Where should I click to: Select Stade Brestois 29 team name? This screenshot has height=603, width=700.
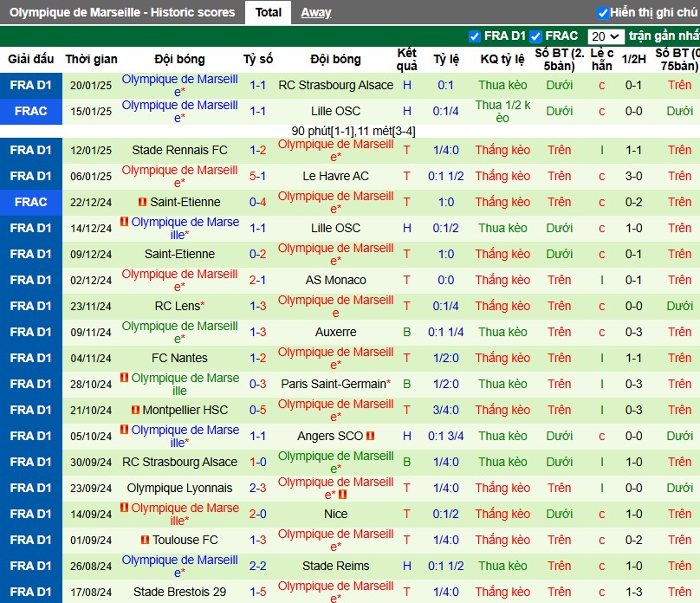[x=179, y=592]
